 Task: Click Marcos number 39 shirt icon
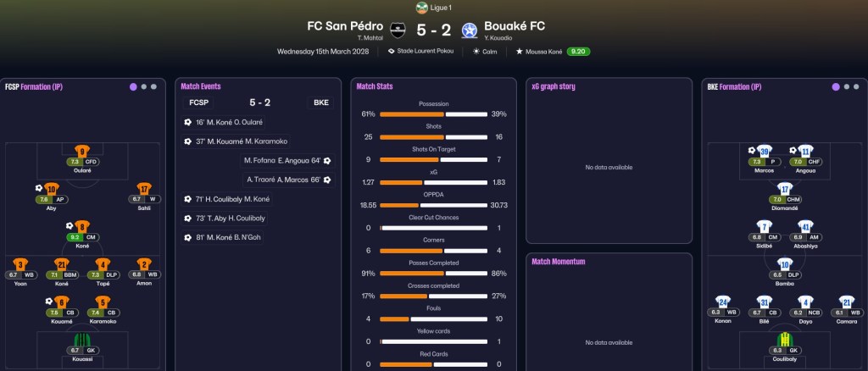pos(764,151)
